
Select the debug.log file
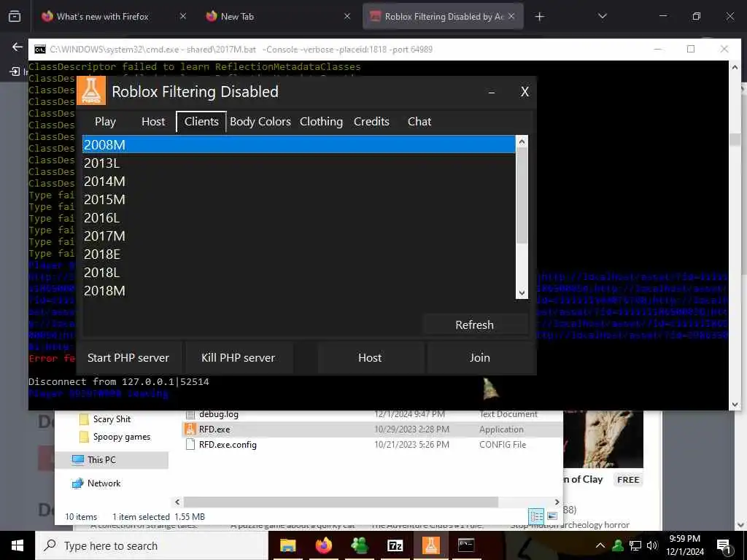[219, 414]
